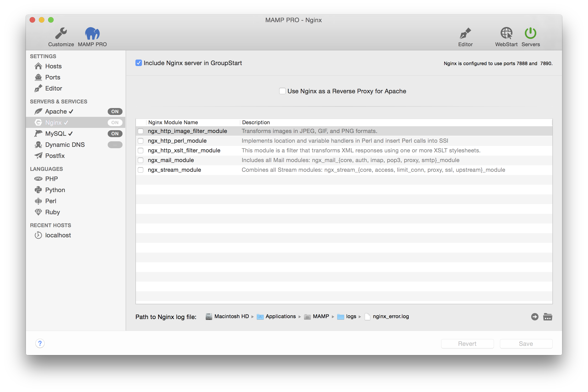Click the Python snake icon
Viewport: 588px width, 392px height.
coord(38,190)
